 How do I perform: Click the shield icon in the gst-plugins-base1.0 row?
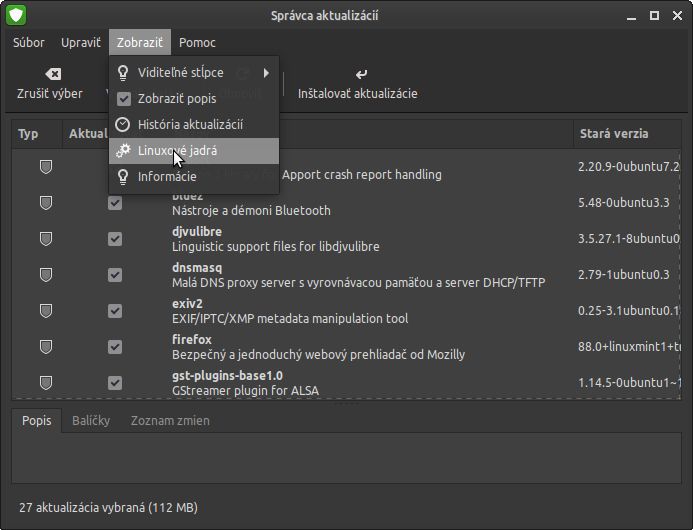(x=46, y=382)
